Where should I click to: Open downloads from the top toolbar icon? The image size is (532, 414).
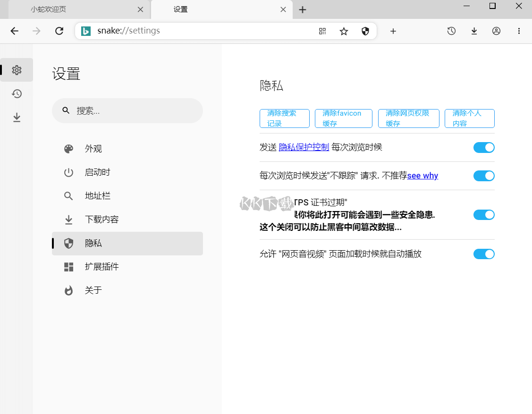click(474, 31)
